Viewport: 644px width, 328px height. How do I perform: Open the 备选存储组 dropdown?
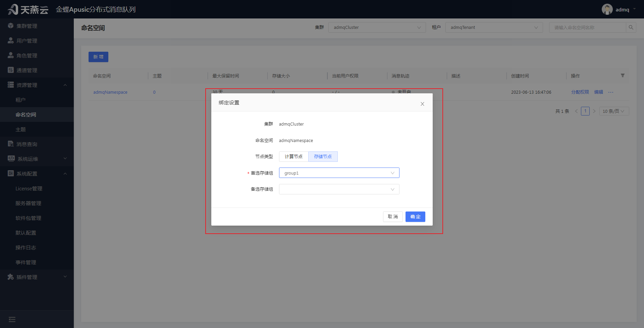click(339, 189)
